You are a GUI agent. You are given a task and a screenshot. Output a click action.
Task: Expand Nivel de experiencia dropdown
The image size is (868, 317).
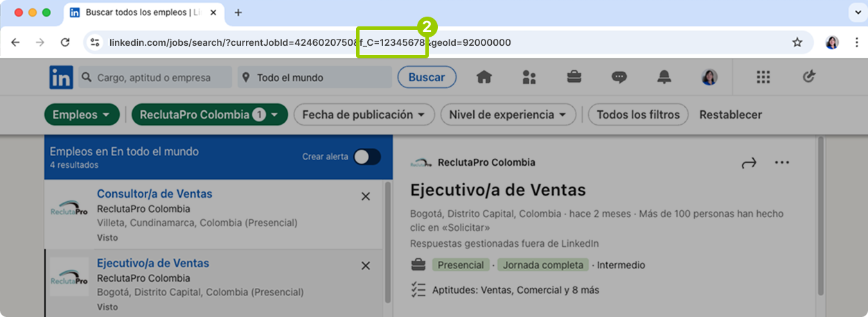[x=508, y=114]
